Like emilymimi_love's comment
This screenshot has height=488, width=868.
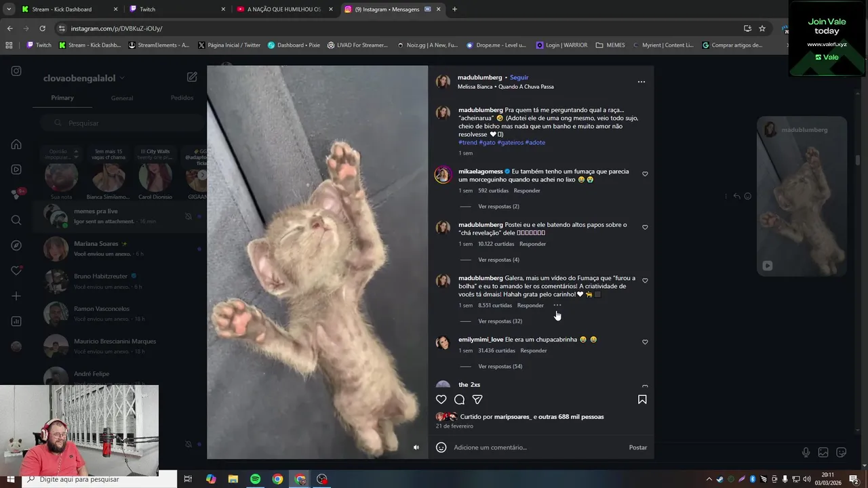[x=645, y=342]
